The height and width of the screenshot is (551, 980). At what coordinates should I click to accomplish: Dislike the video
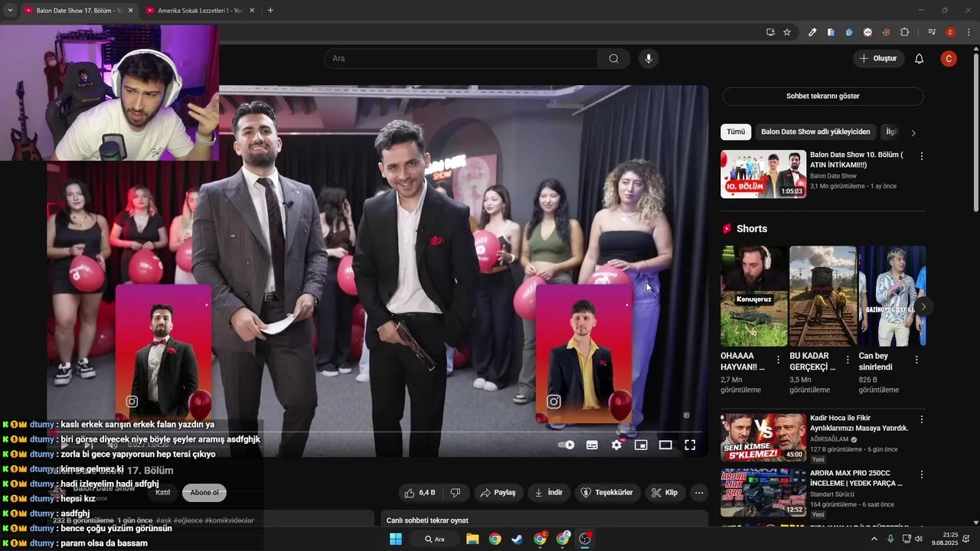pos(456,493)
